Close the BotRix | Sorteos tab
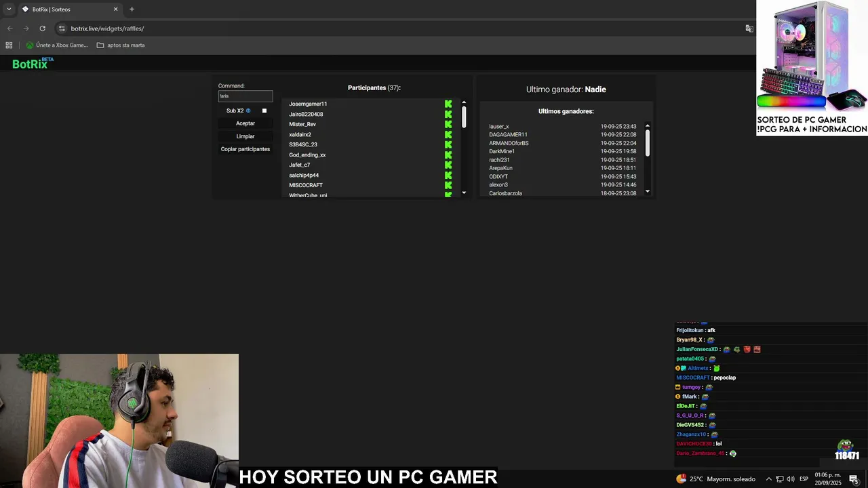 click(x=115, y=9)
